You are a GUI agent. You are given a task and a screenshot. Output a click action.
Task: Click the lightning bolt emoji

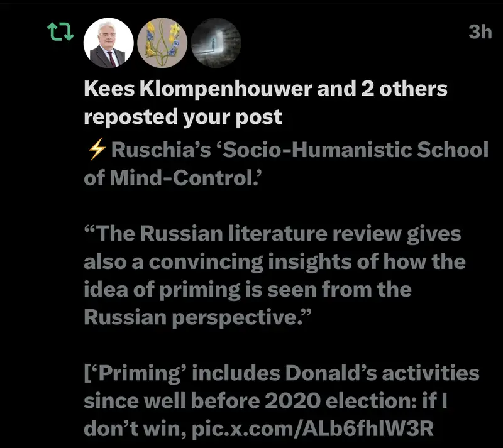click(96, 151)
